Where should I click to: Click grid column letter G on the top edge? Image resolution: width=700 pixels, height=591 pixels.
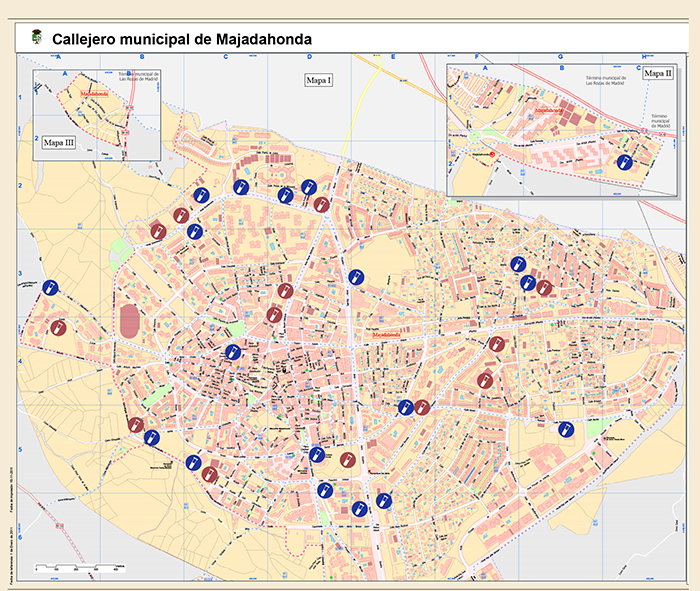pyautogui.click(x=560, y=57)
